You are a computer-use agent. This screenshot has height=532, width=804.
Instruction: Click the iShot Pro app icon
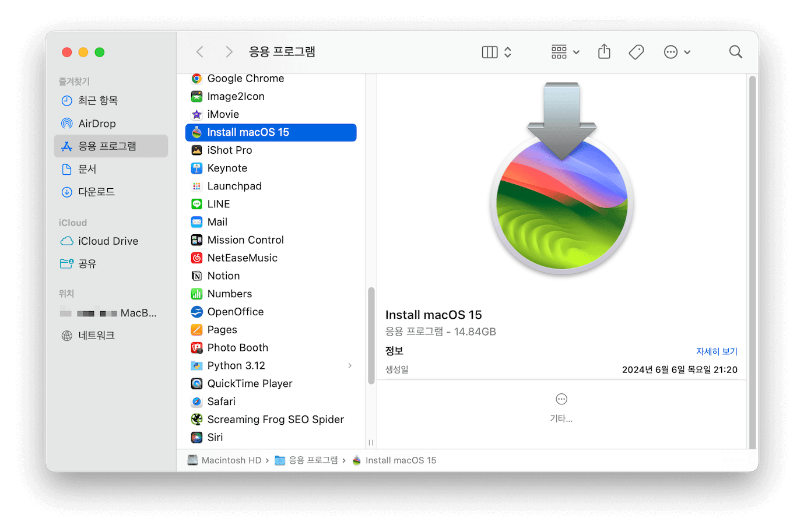pos(197,150)
